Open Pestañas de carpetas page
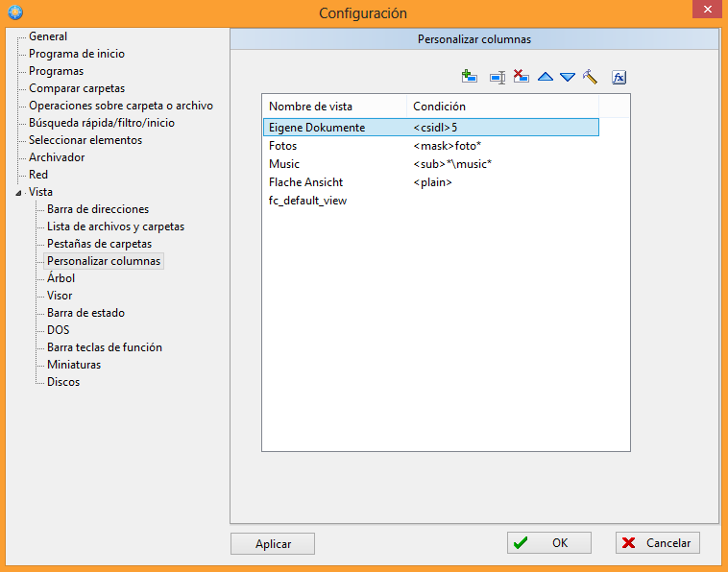728x572 pixels. [99, 244]
